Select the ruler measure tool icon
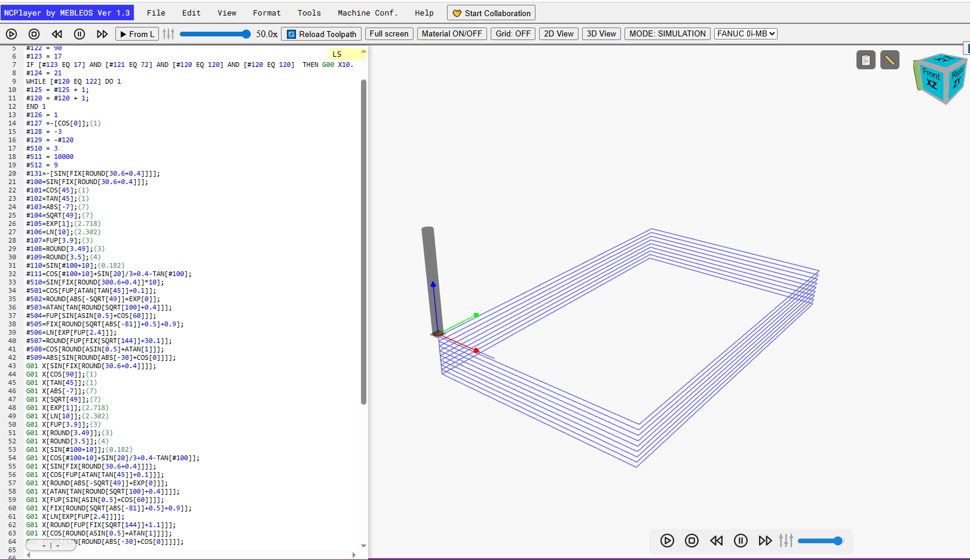This screenshot has width=970, height=560. coord(889,60)
